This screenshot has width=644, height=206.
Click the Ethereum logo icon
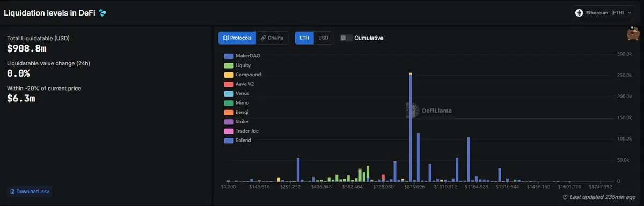579,13
